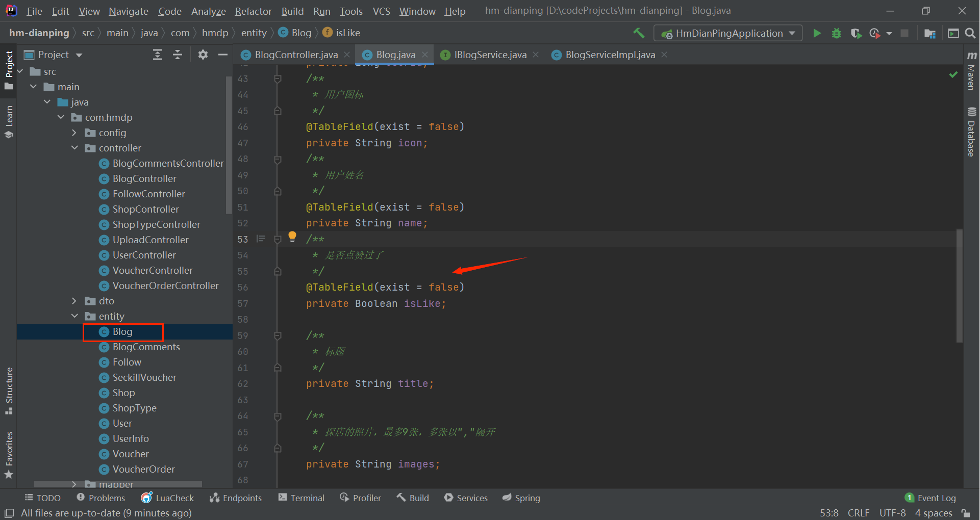Viewport: 980px width, 520px height.
Task: Open Run Anything toolbar icon
Action: click(x=953, y=33)
